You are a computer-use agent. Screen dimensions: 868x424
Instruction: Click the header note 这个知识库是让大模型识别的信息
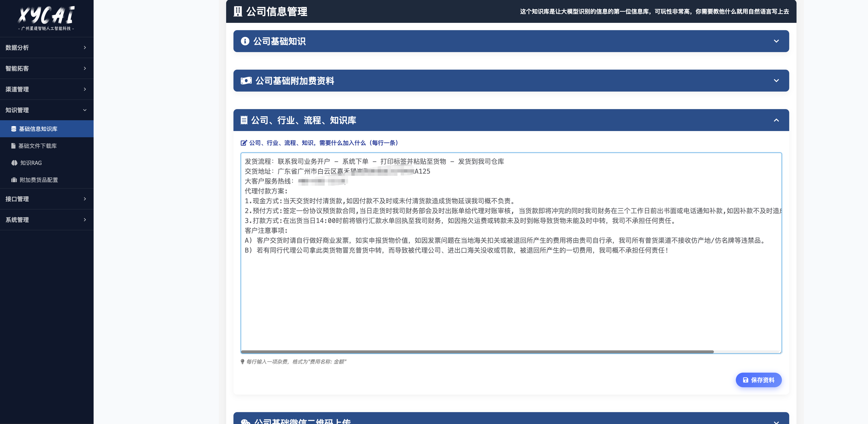pos(654,12)
